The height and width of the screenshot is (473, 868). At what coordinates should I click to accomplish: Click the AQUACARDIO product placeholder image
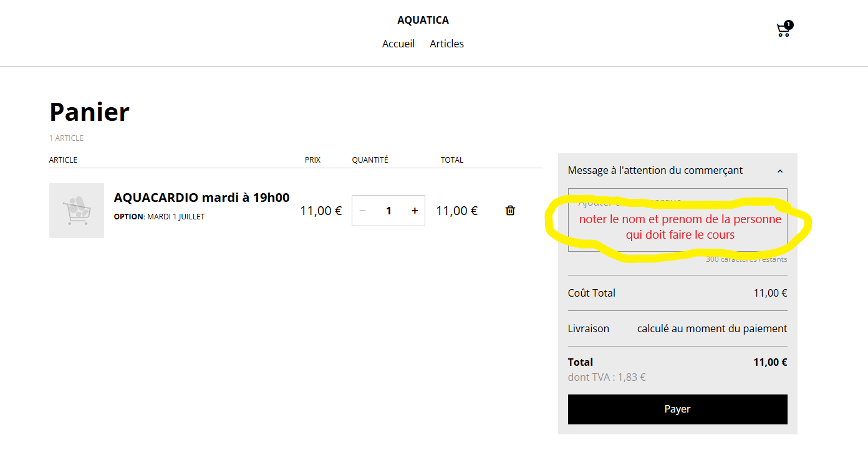[x=77, y=211]
